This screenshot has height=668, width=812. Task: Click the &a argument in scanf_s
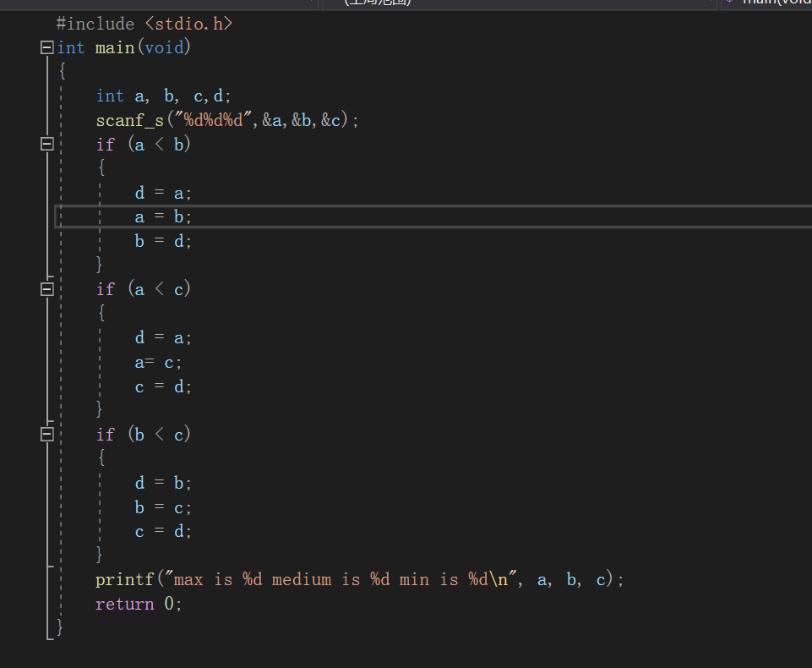[x=272, y=120]
